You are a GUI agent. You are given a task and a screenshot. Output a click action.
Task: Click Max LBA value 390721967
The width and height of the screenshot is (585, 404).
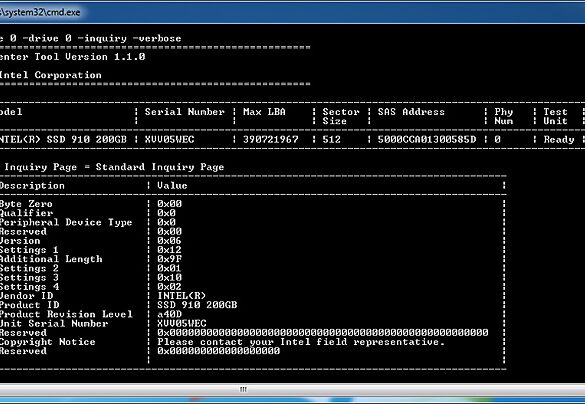270,140
